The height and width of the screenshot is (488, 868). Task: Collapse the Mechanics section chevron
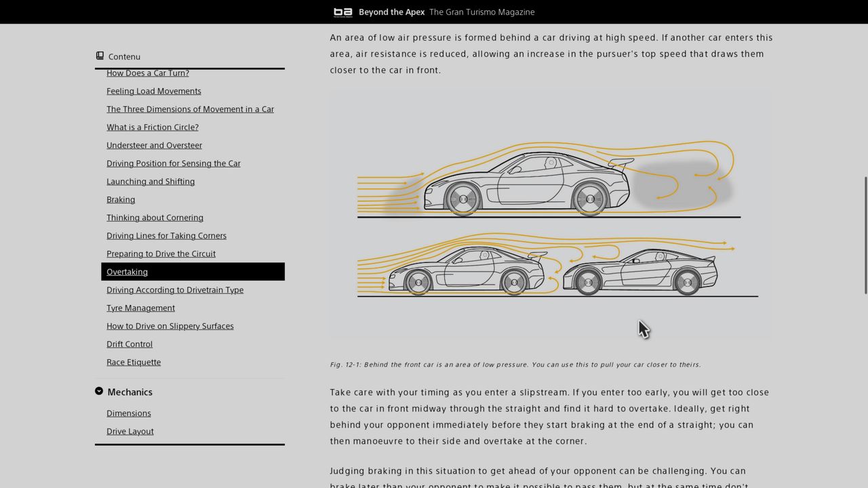99,391
